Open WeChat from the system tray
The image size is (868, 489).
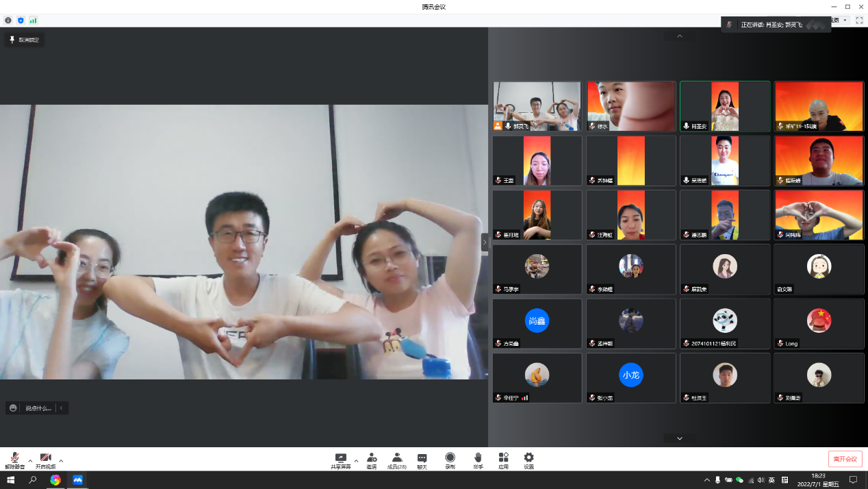(739, 480)
